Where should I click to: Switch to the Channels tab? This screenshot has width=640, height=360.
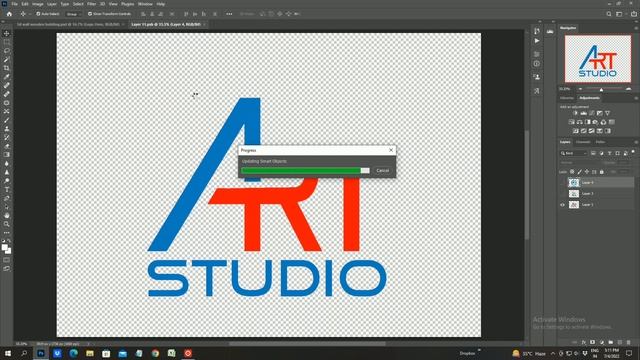(583, 142)
